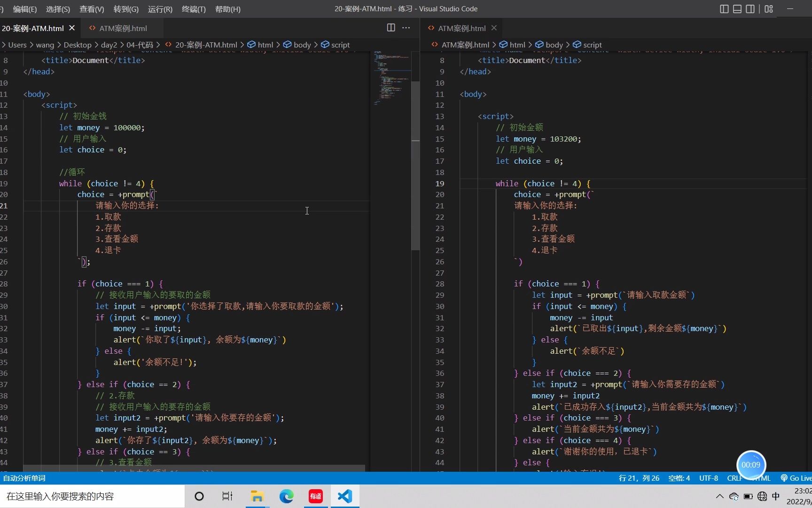Viewport: 812px width, 508px height.
Task: Show hidden tray icons chevron
Action: [x=719, y=496]
